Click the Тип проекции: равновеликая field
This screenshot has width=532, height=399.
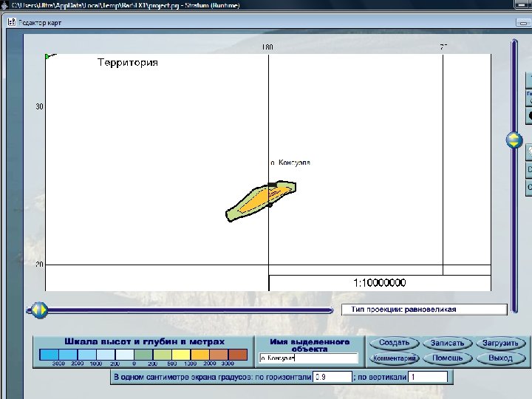pos(424,310)
